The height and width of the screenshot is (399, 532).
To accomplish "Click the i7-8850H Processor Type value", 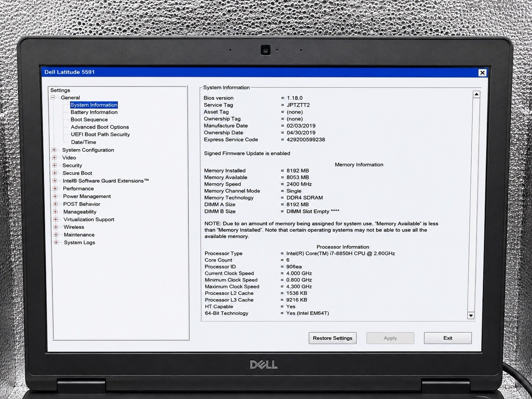I will (341, 254).
